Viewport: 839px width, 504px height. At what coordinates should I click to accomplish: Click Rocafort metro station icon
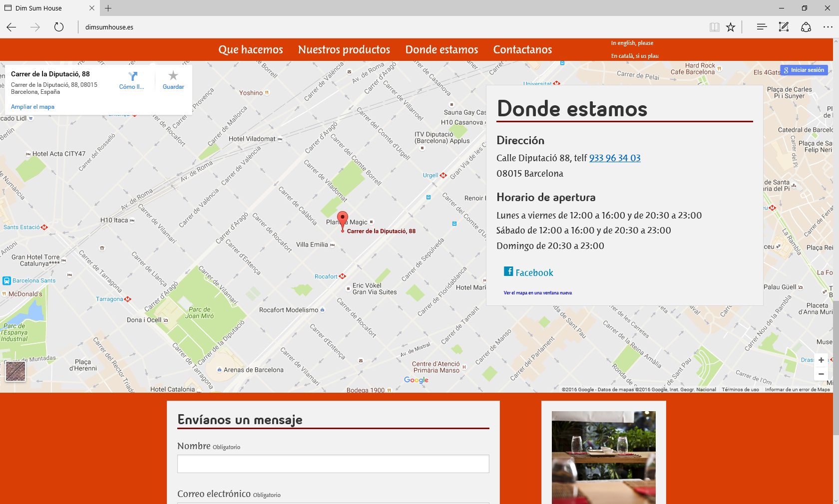point(343,276)
